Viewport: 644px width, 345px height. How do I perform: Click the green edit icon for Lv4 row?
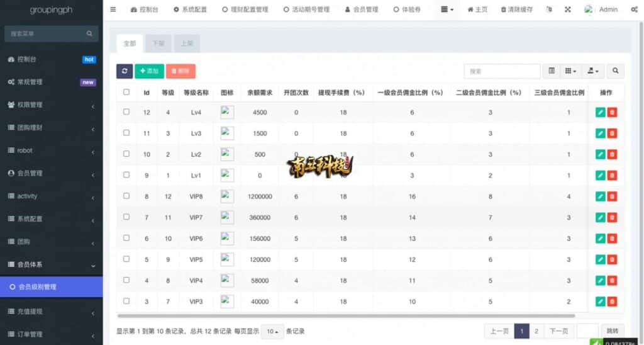coord(600,112)
